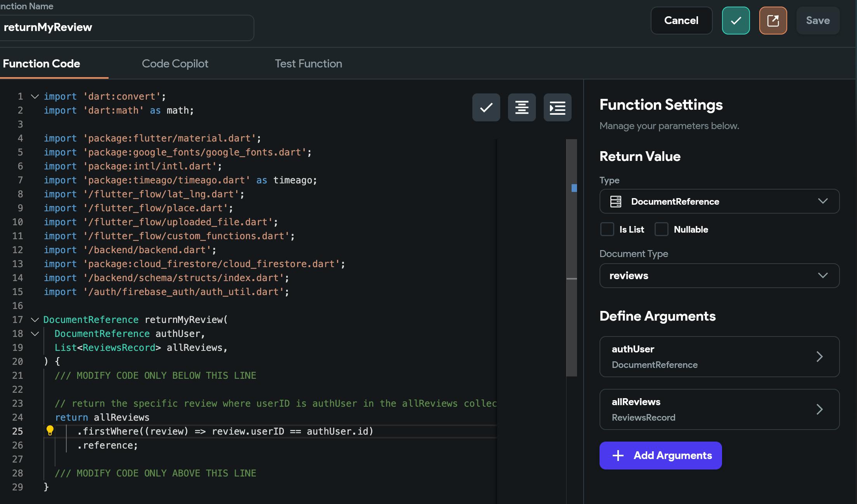The height and width of the screenshot is (504, 857).
Task: Click the center-align format code icon
Action: click(x=522, y=107)
